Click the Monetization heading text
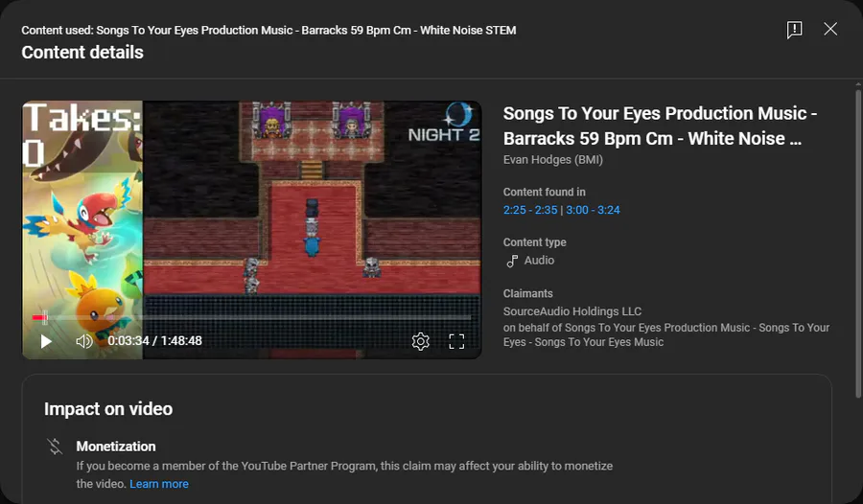The width and height of the screenshot is (863, 504). [116, 447]
